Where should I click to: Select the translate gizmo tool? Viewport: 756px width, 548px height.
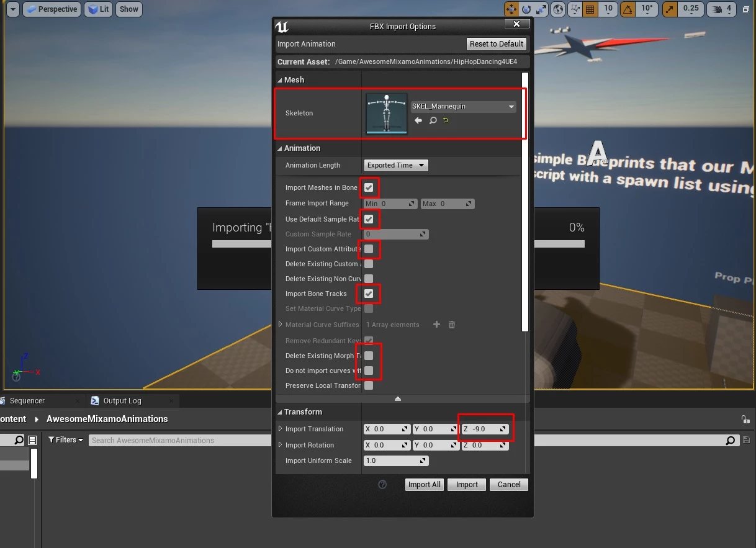coord(511,9)
